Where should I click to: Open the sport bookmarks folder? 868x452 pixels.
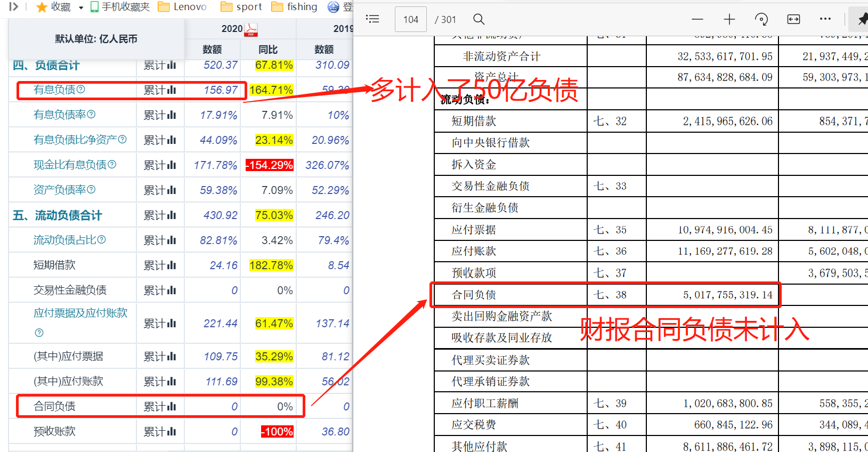tap(241, 7)
